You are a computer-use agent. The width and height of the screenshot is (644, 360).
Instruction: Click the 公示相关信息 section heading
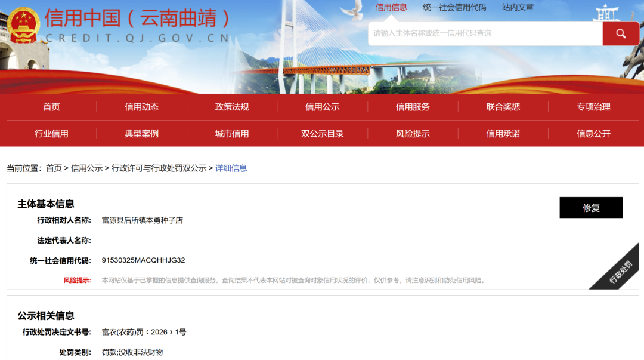coord(45,316)
